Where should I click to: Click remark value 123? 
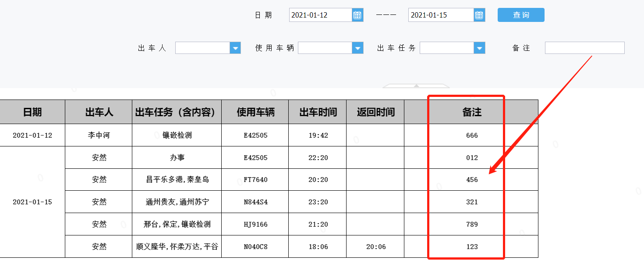click(471, 247)
